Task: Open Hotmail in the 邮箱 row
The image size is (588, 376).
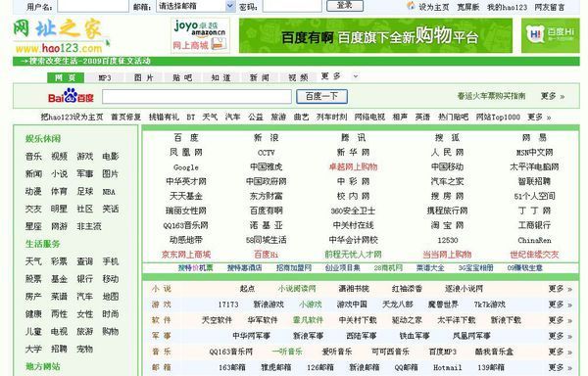Action: (448, 368)
